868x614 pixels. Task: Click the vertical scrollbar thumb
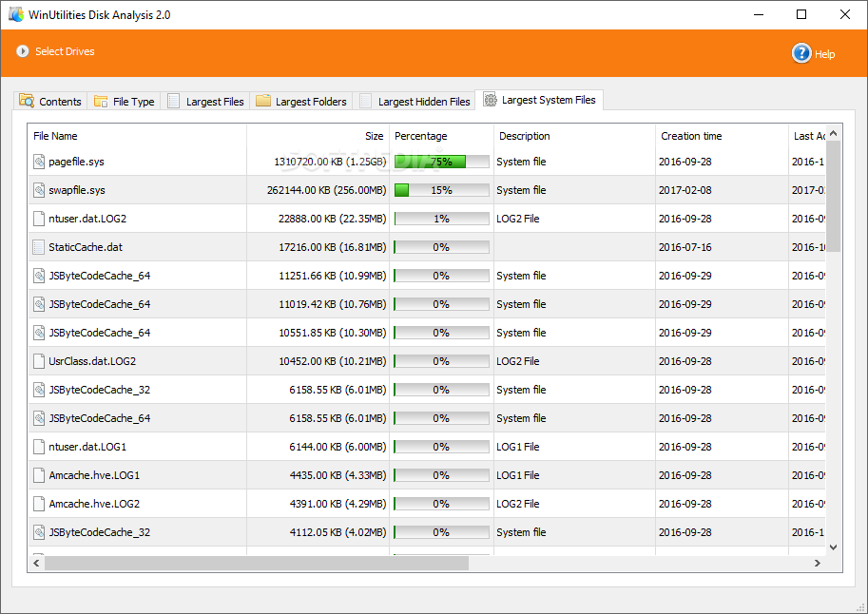pyautogui.click(x=834, y=197)
